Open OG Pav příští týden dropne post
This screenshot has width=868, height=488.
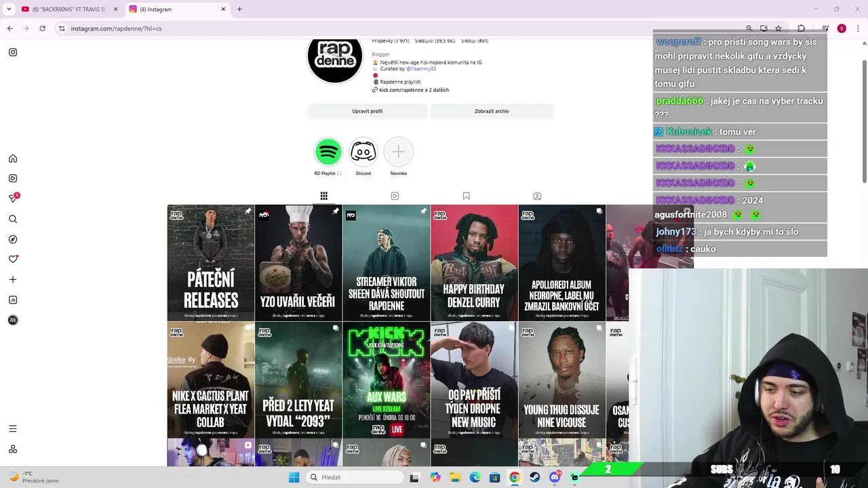[474, 380]
